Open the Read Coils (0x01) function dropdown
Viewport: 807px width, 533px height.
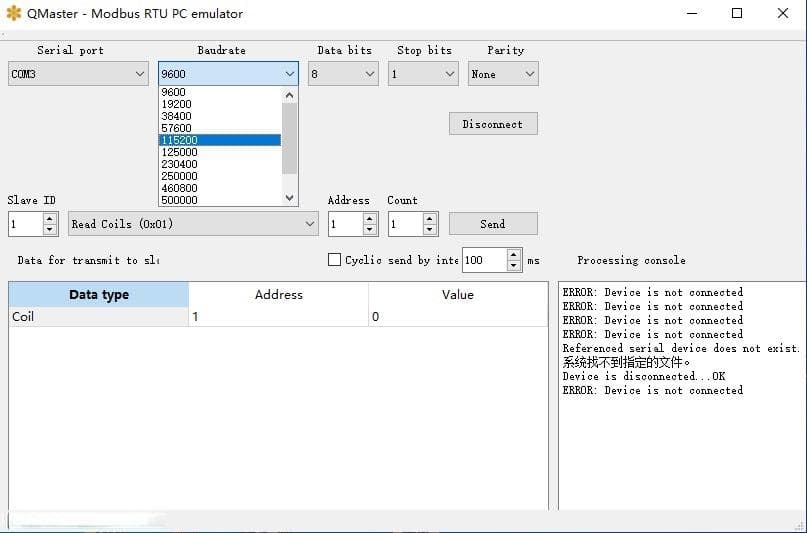tap(193, 224)
